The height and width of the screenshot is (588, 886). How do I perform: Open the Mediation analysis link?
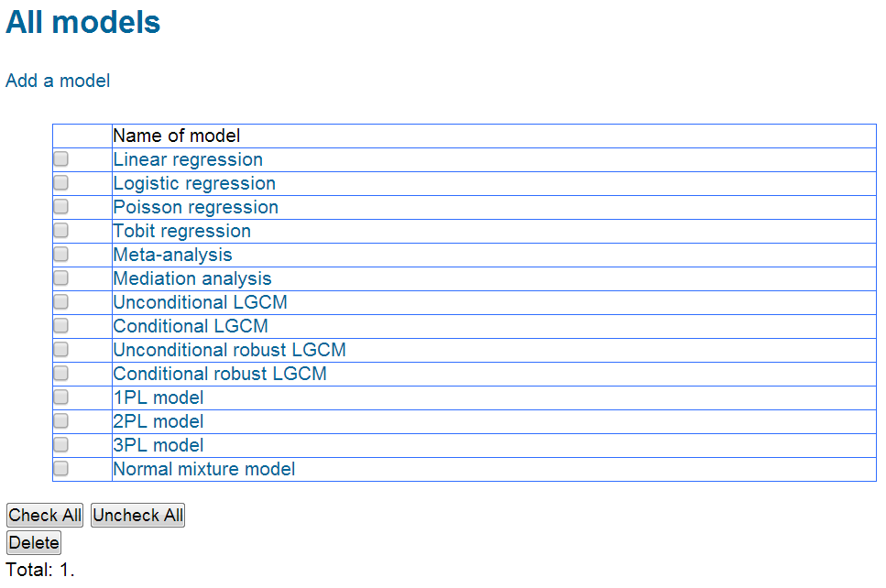pos(192,278)
